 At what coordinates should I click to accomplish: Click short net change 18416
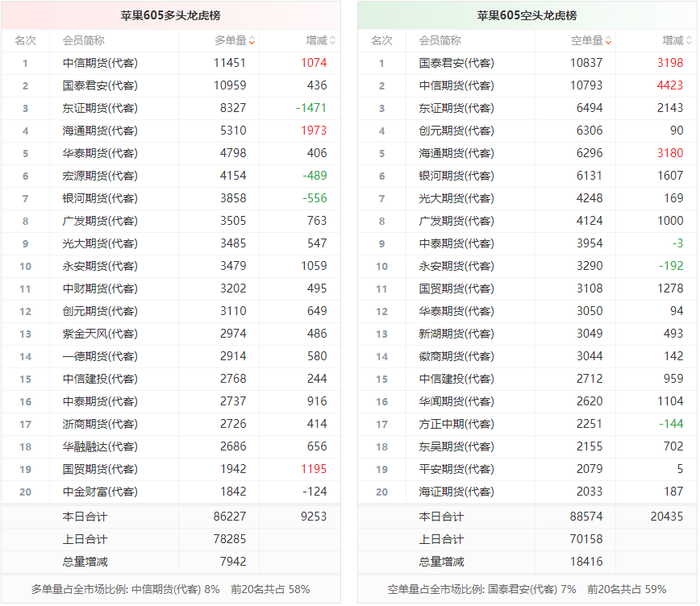(x=586, y=562)
